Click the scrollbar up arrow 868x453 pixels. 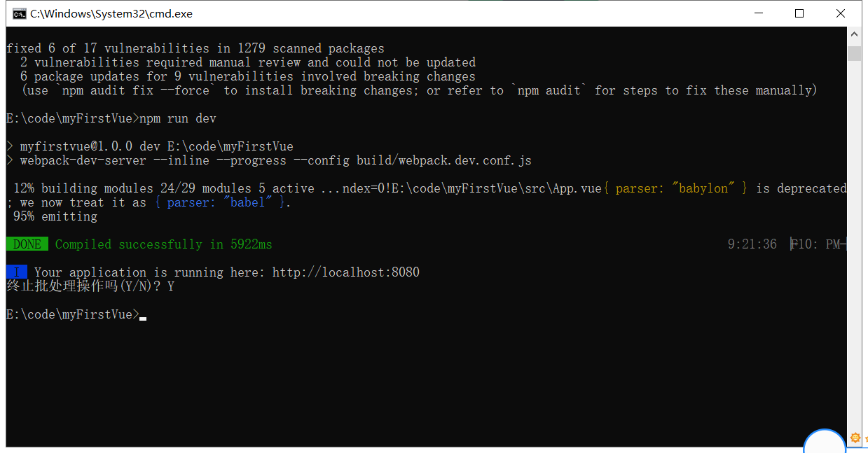pyautogui.click(x=854, y=34)
